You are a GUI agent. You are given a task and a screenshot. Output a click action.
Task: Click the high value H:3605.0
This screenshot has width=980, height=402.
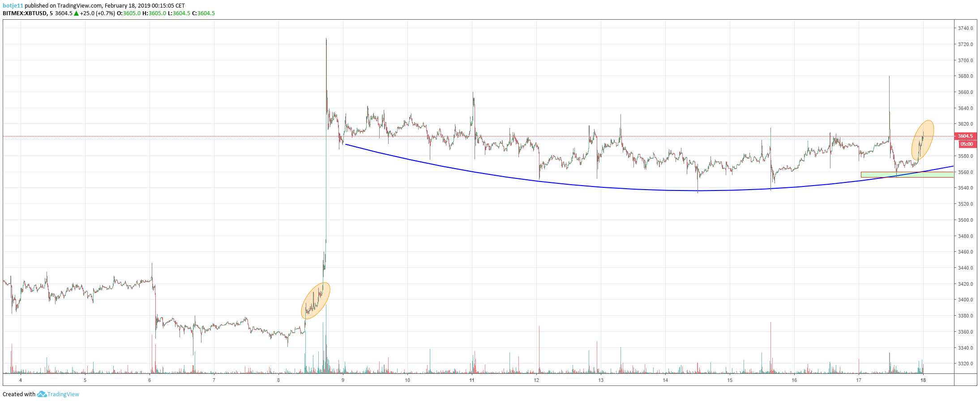coord(154,13)
